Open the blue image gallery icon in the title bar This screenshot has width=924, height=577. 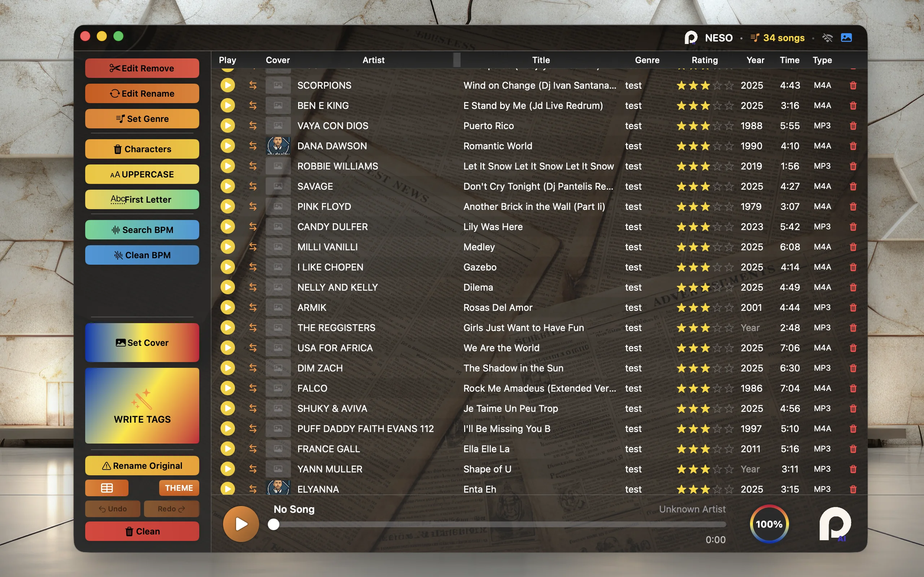pos(847,38)
